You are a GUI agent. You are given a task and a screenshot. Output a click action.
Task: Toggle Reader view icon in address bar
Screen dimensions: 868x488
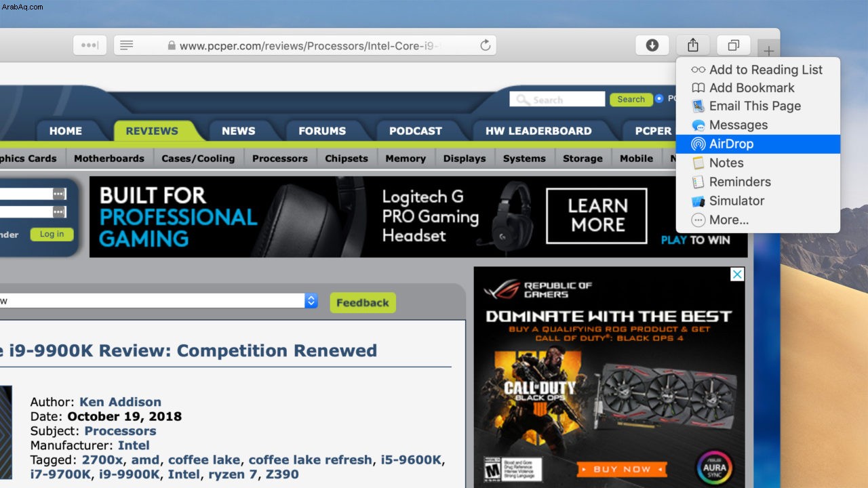126,45
